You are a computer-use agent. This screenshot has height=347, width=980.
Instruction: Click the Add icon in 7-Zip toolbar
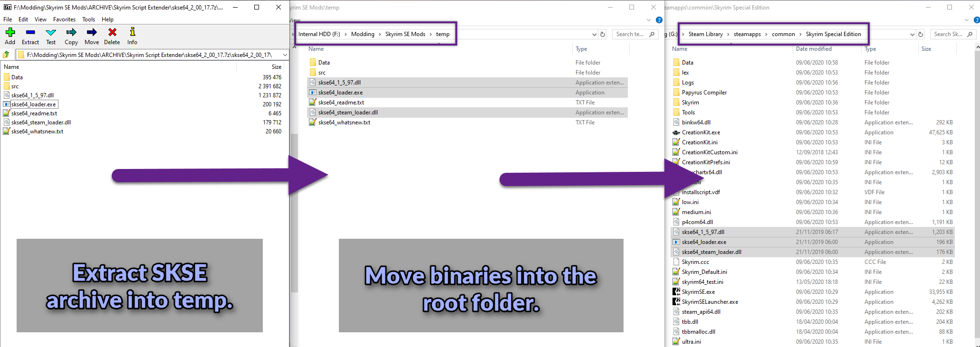(10, 32)
